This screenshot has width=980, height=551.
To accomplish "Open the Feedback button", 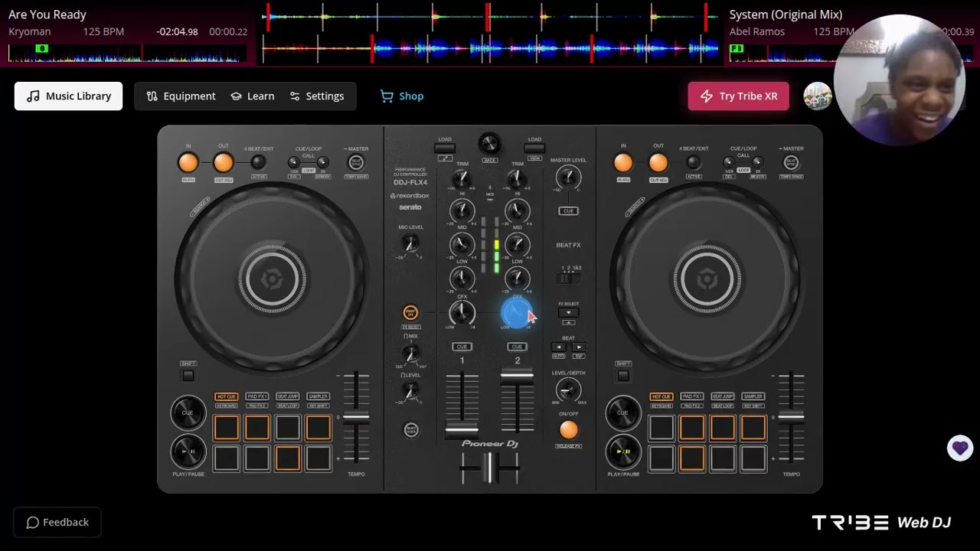I will click(x=57, y=522).
